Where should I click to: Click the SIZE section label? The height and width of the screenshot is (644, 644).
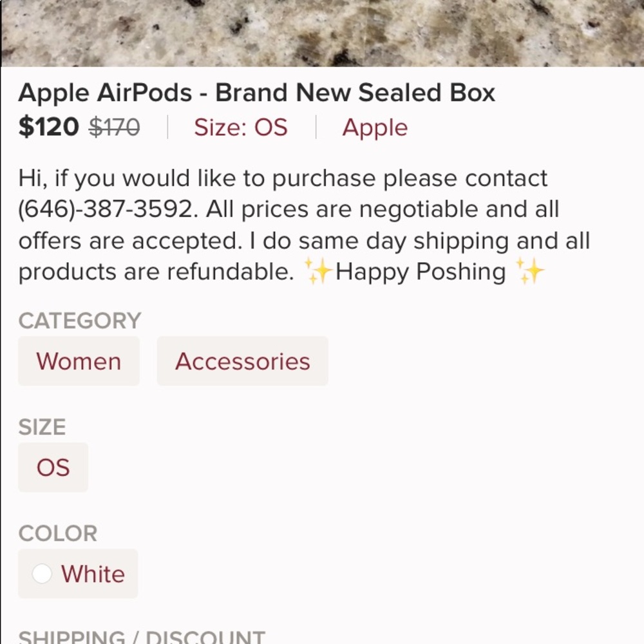click(42, 427)
